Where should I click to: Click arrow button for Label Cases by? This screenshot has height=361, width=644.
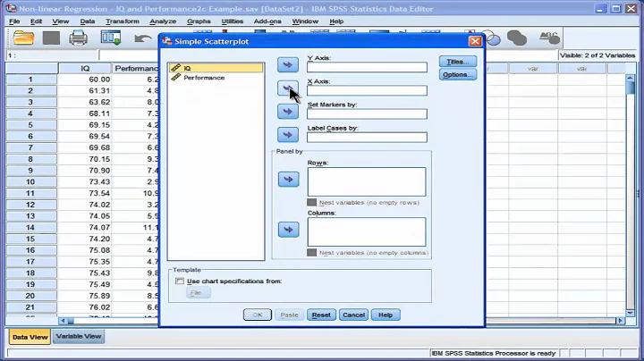point(288,135)
